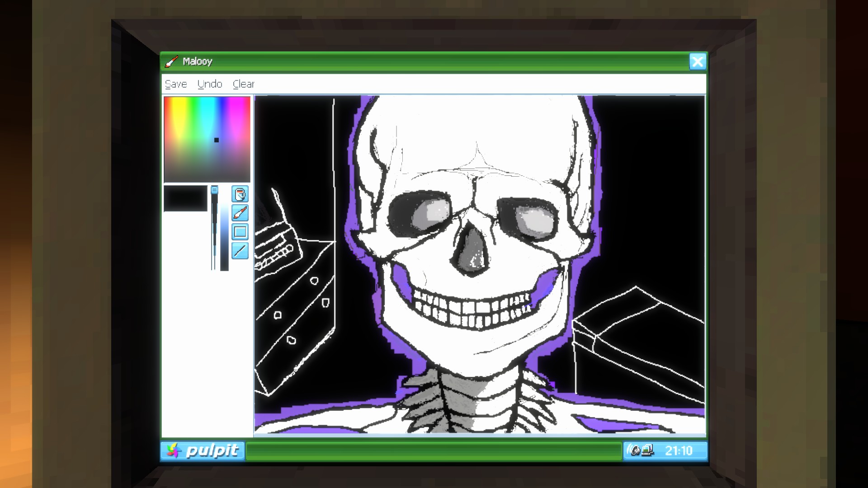
Task: Open the Save menu
Action: (x=176, y=84)
